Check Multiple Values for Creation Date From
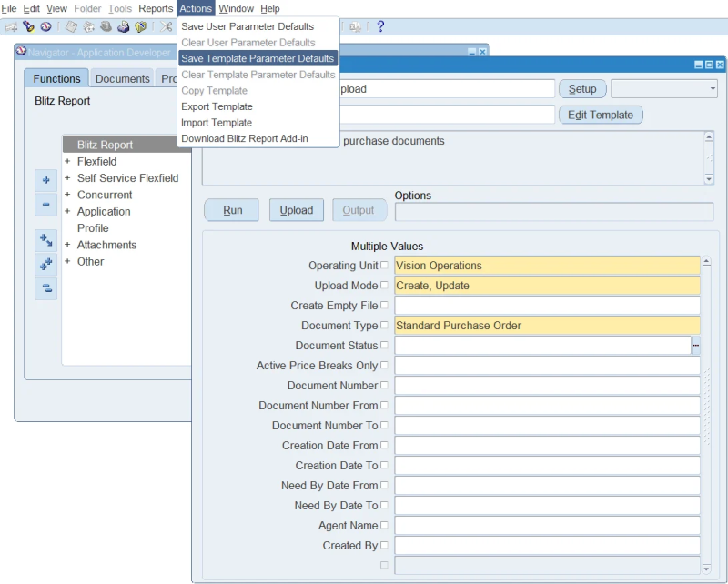The height and width of the screenshot is (584, 728). click(384, 445)
